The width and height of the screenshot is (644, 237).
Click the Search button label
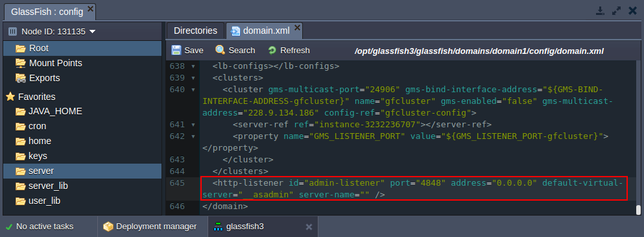click(242, 50)
